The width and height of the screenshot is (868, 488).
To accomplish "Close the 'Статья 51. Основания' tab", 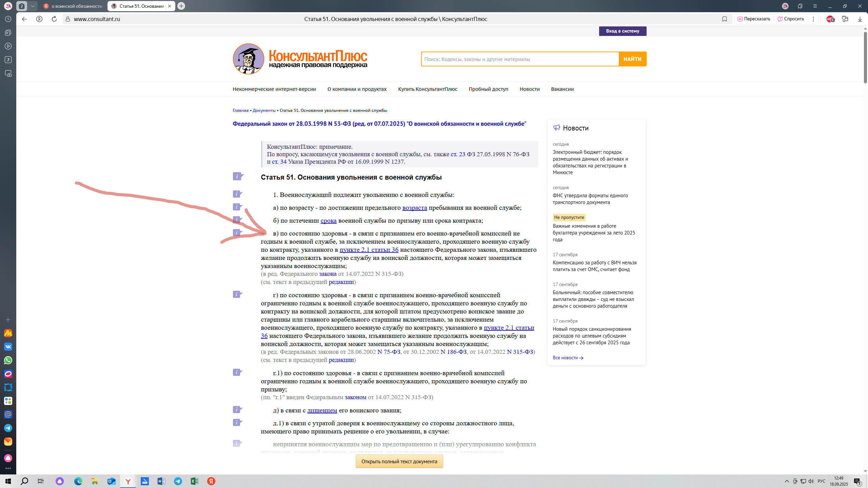I will (x=170, y=6).
